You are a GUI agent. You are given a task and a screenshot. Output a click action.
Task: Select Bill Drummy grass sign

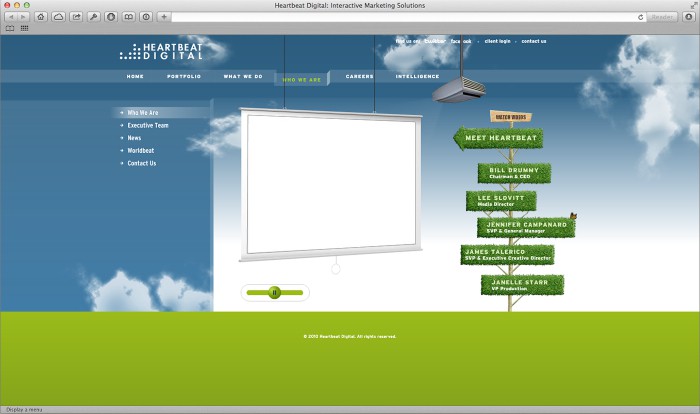click(514, 173)
